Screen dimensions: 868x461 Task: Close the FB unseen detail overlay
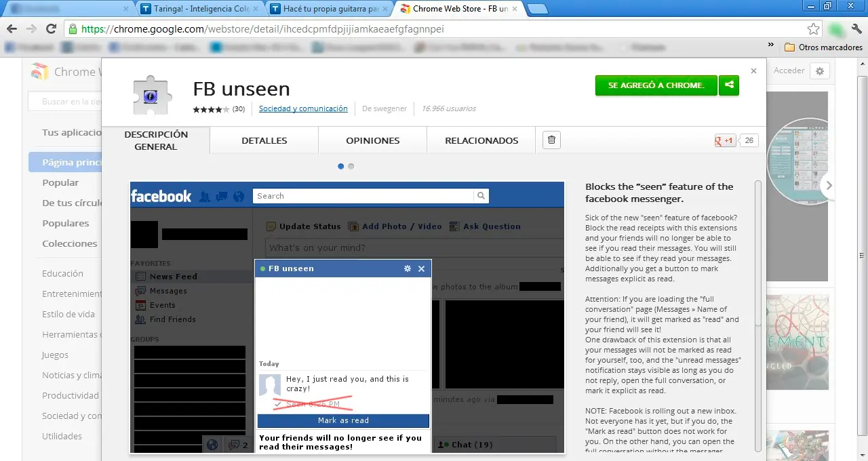(753, 71)
